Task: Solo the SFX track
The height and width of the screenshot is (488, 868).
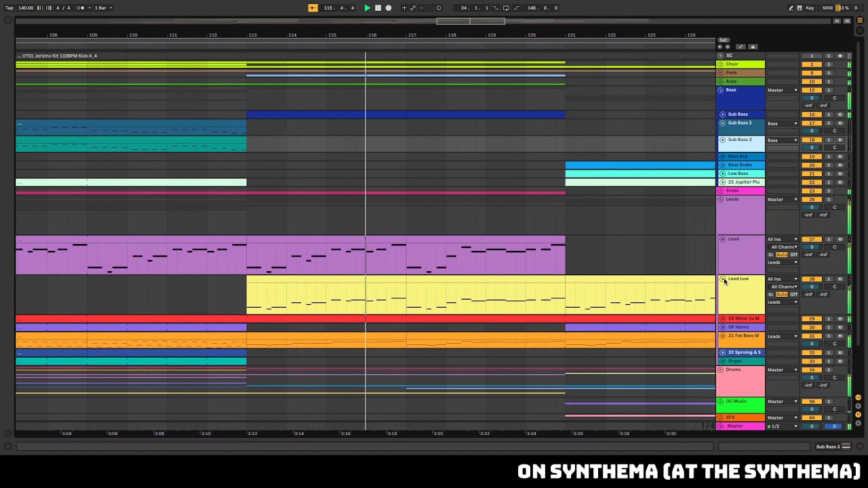Action: pyautogui.click(x=829, y=418)
